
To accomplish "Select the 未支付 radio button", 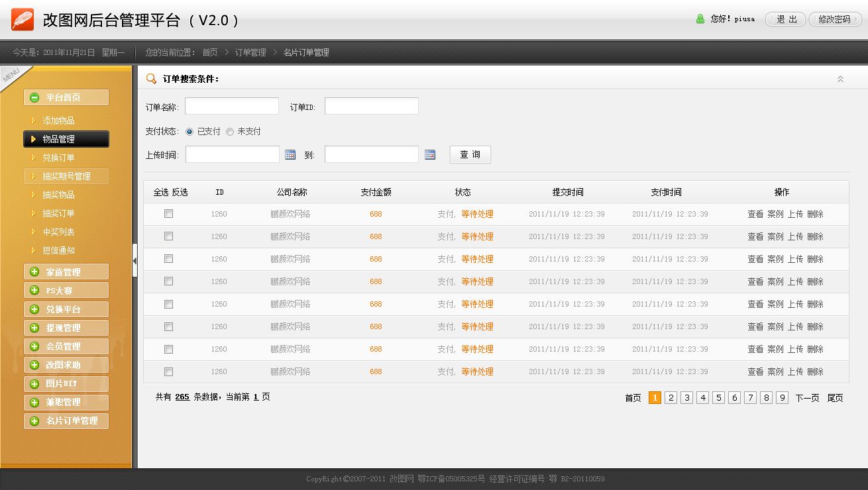I will click(230, 132).
